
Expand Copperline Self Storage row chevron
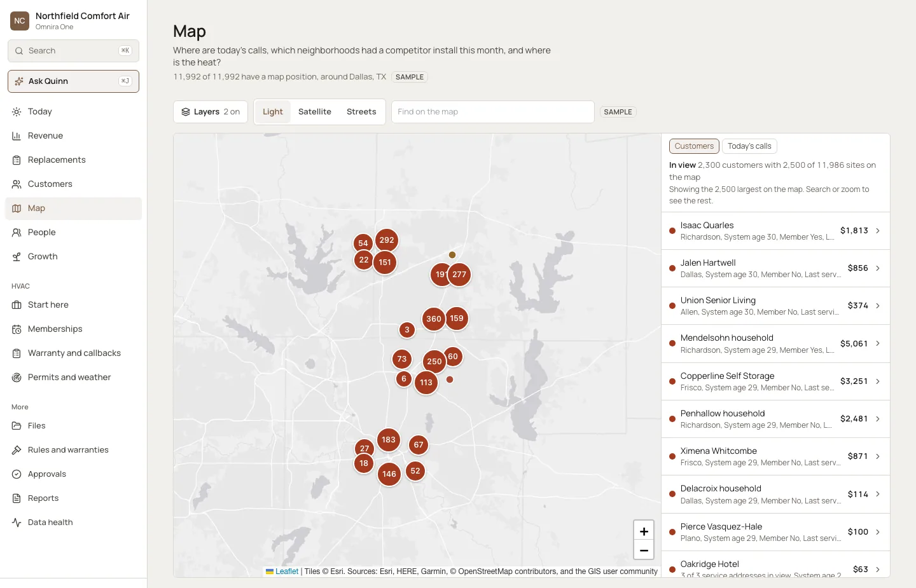[x=878, y=381]
